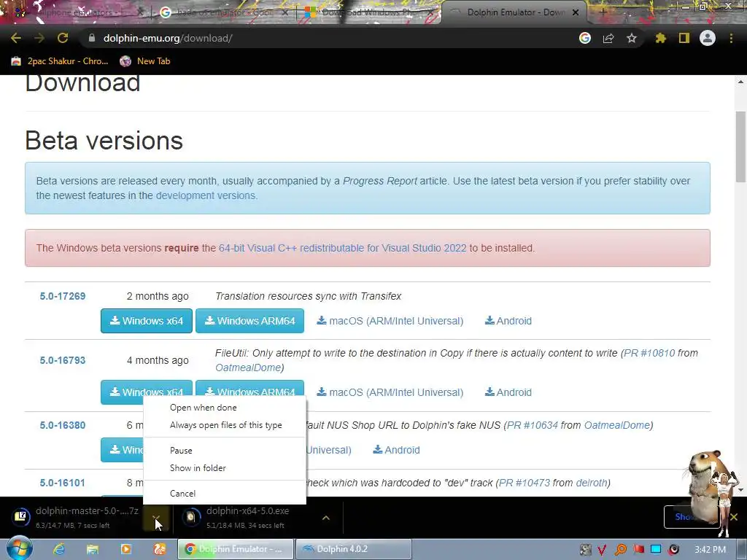The height and width of the screenshot is (560, 747).
Task: Bookmark this page with the star icon
Action: (632, 38)
